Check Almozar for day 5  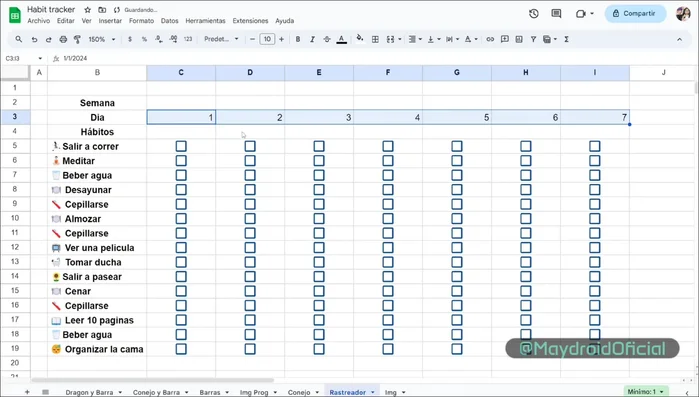point(457,219)
